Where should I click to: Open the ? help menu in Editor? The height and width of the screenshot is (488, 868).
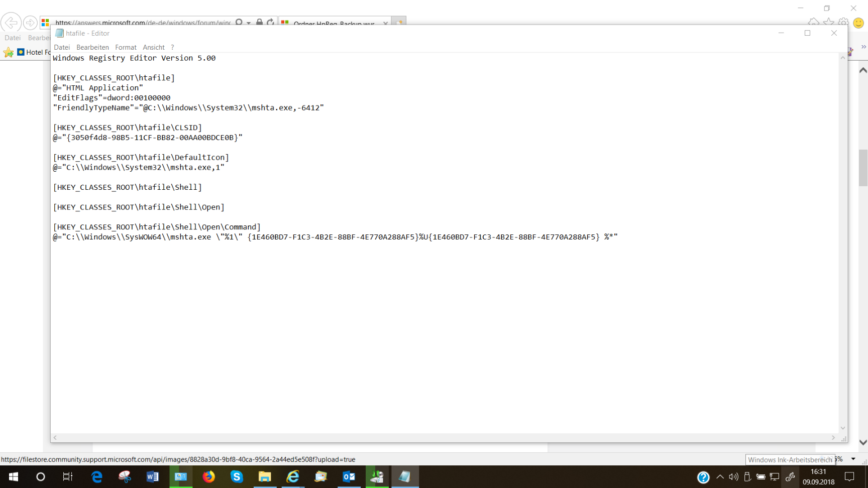coord(172,47)
